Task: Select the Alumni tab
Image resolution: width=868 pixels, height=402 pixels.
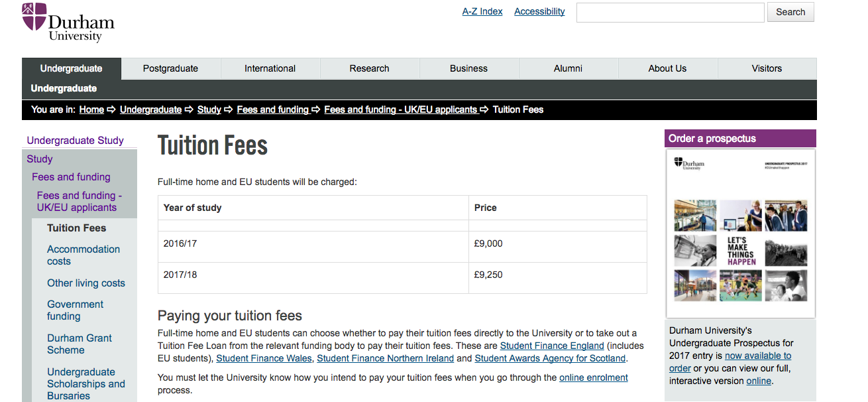Action: (569, 68)
